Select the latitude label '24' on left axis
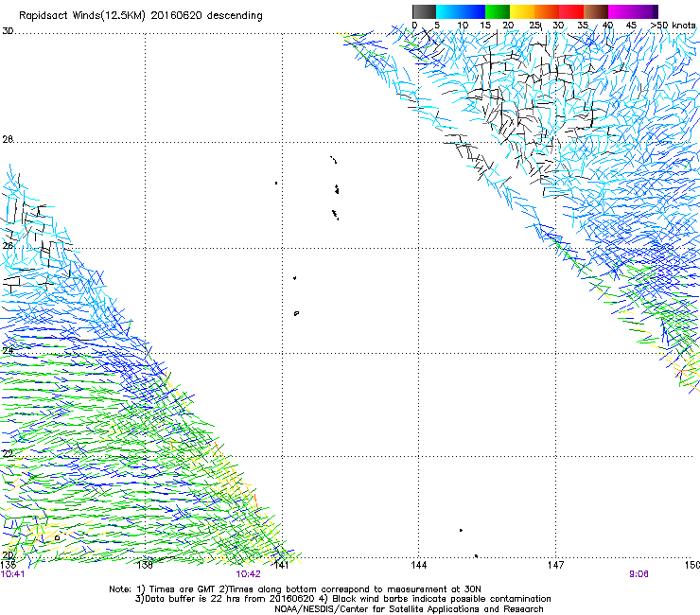This screenshot has height=615, width=700. (8, 351)
